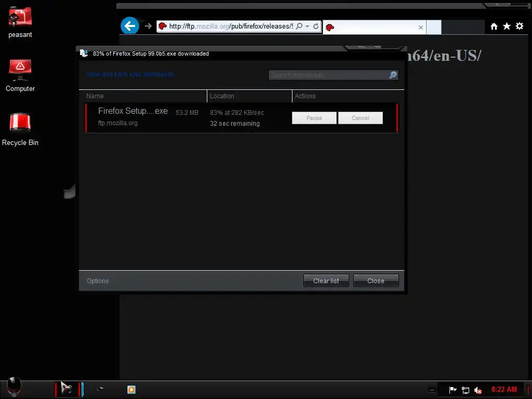Click the Internet Explorer taskbar button

[69, 389]
